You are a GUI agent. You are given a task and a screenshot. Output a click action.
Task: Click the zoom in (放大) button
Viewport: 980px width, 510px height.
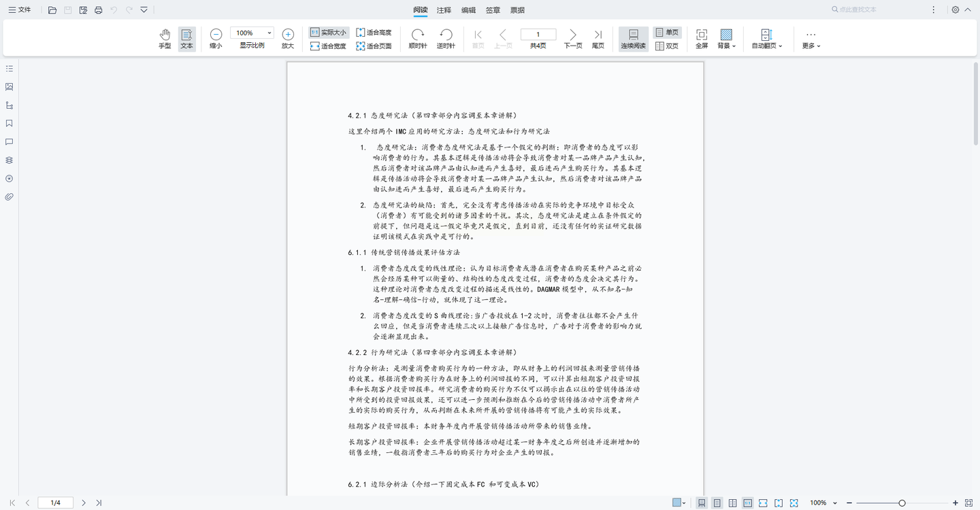tap(288, 39)
